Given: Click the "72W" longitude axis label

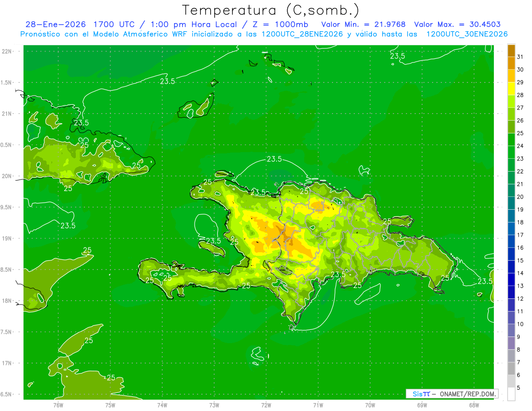Looking at the screenshot, I should (x=266, y=405).
